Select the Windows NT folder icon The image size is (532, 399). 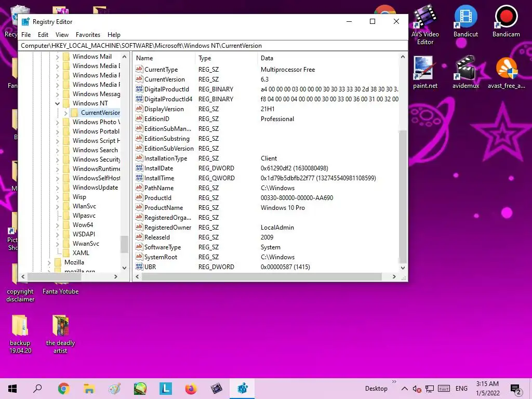[66, 103]
